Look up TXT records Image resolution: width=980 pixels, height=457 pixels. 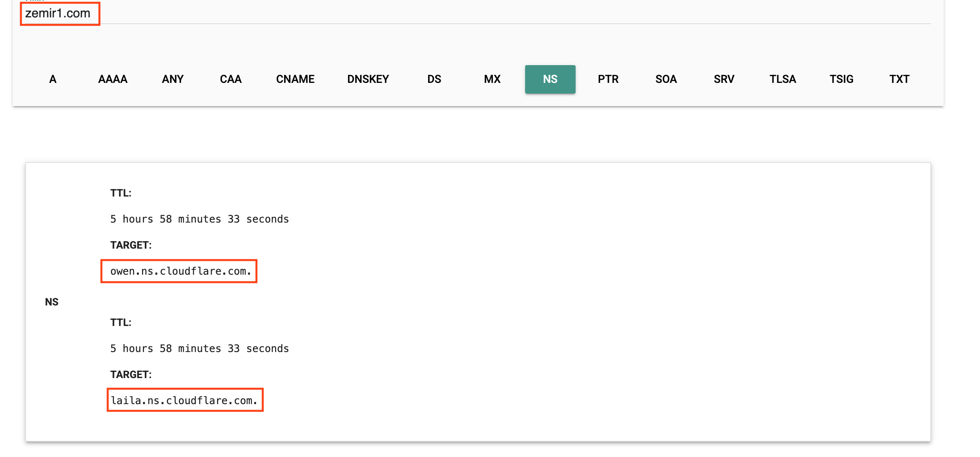pyautogui.click(x=899, y=79)
